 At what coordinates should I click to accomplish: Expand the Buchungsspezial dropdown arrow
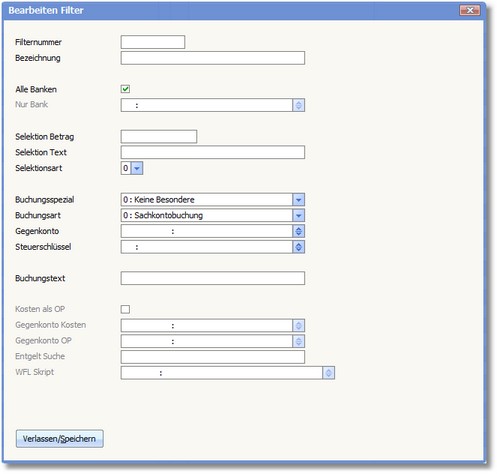(298, 200)
